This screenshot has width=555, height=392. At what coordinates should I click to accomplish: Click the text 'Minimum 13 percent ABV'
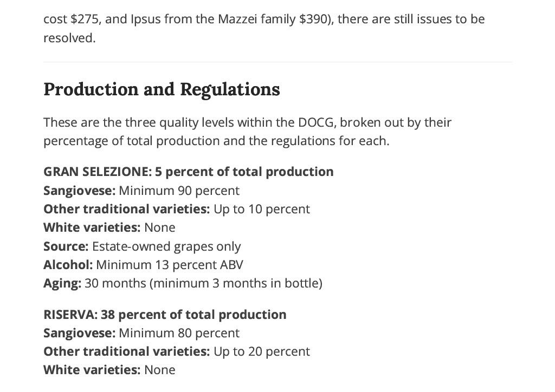coord(170,265)
